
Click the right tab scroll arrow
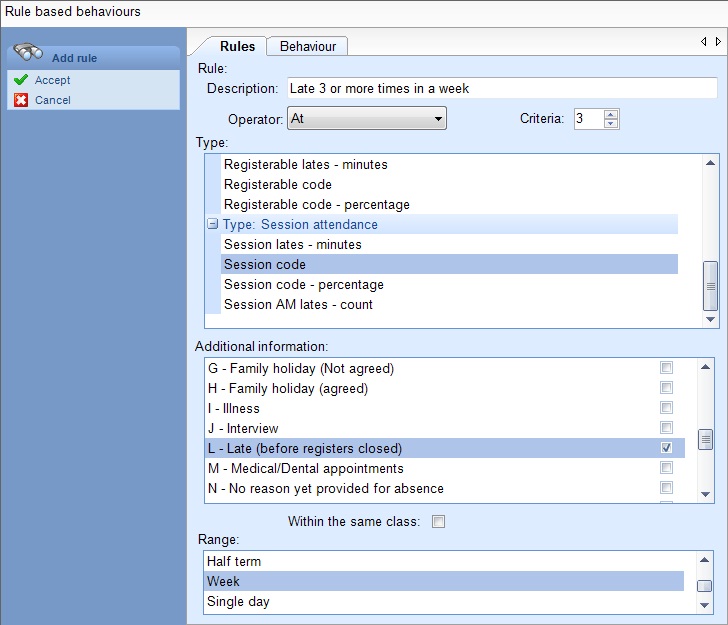point(718,42)
